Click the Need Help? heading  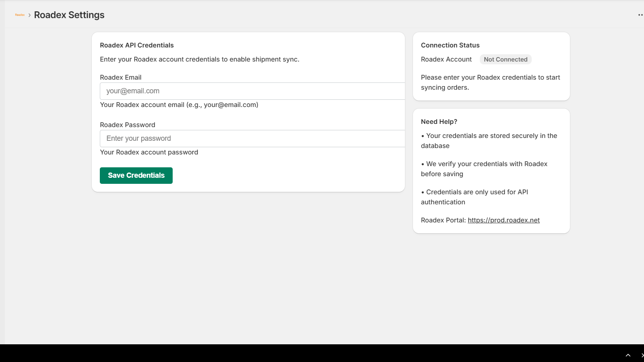click(x=439, y=121)
